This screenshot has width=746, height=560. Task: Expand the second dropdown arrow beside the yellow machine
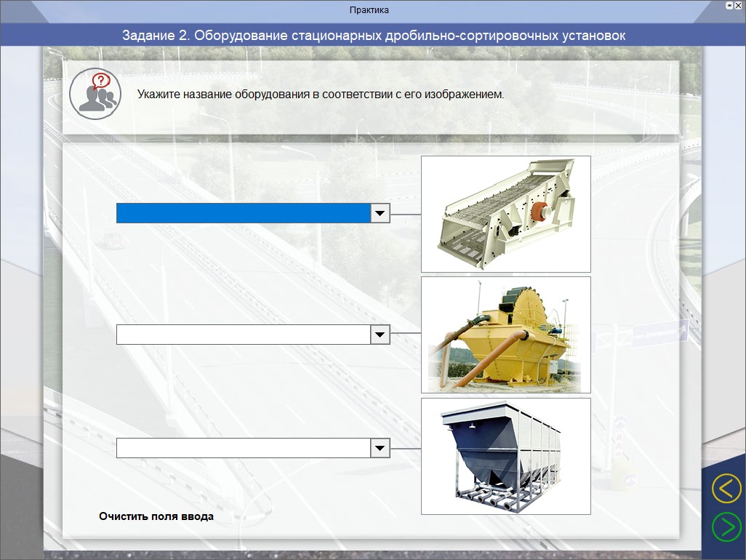380,335
